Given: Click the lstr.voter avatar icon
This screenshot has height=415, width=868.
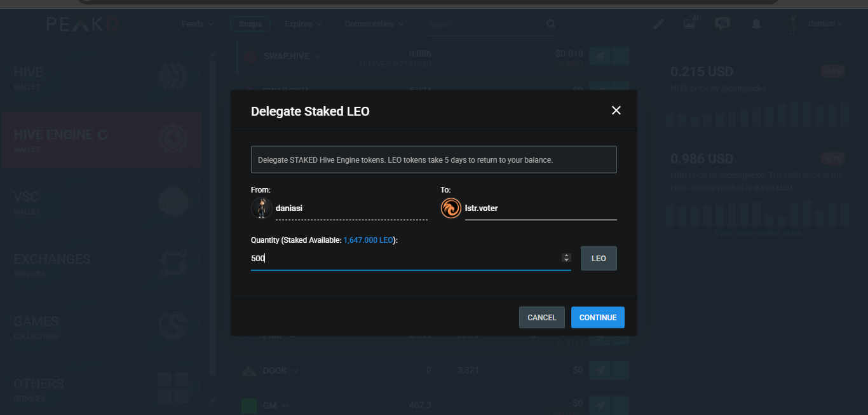Looking at the screenshot, I should (x=451, y=208).
